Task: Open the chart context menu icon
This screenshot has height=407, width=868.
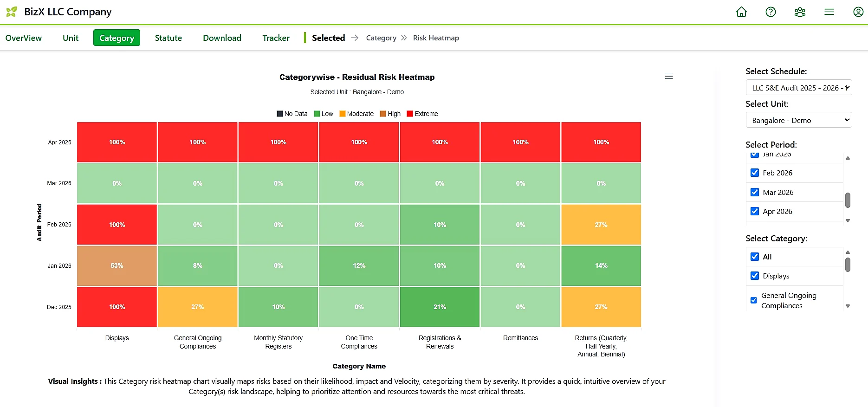Action: pyautogui.click(x=669, y=77)
